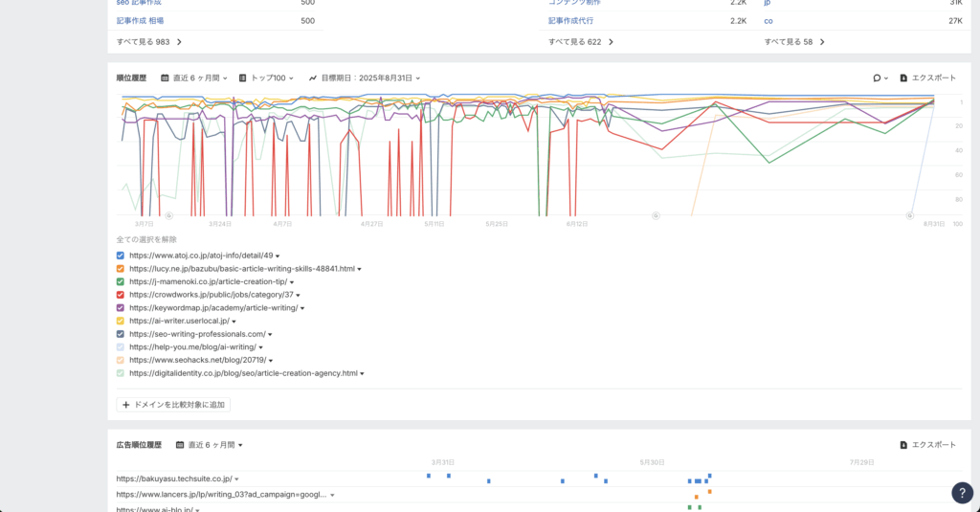Click the Google update marker in mid chart
Image resolution: width=980 pixels, height=512 pixels.
click(x=656, y=215)
